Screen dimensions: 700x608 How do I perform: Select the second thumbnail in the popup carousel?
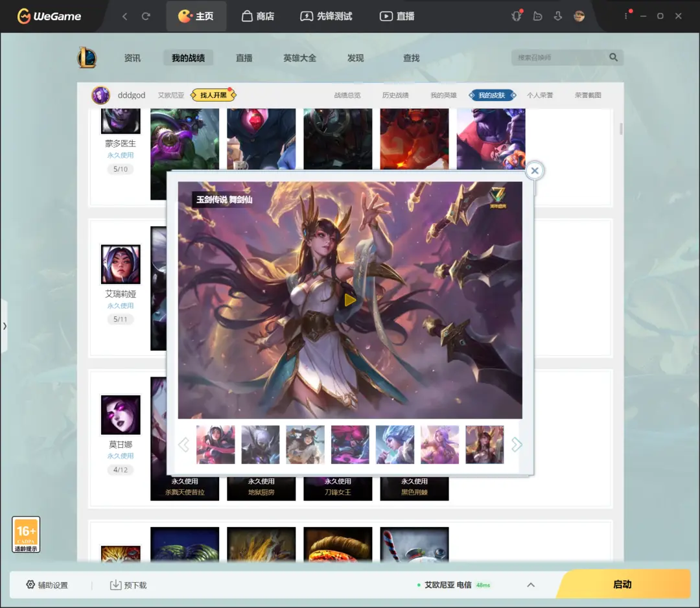(x=261, y=445)
